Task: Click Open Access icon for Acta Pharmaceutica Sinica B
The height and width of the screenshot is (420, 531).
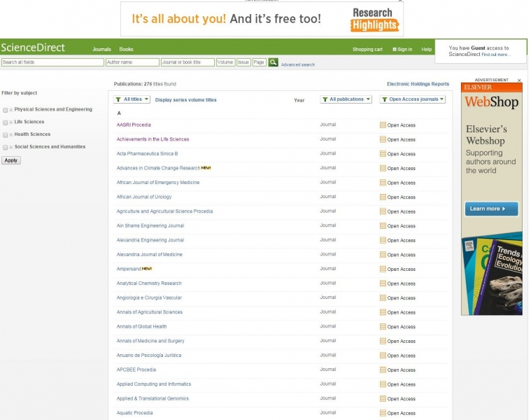Action: [x=383, y=154]
